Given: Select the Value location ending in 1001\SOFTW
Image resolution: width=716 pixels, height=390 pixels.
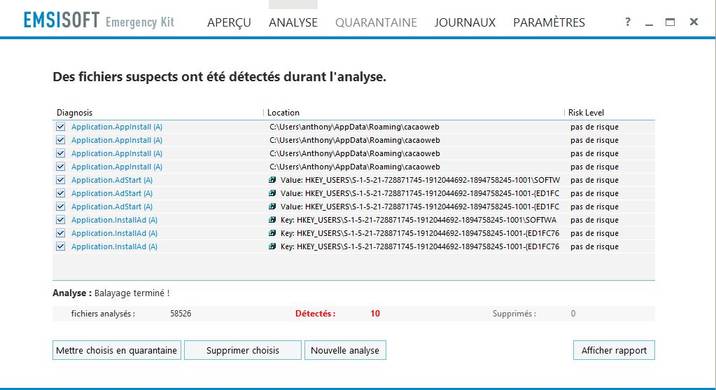Looking at the screenshot, I should pyautogui.click(x=420, y=180).
